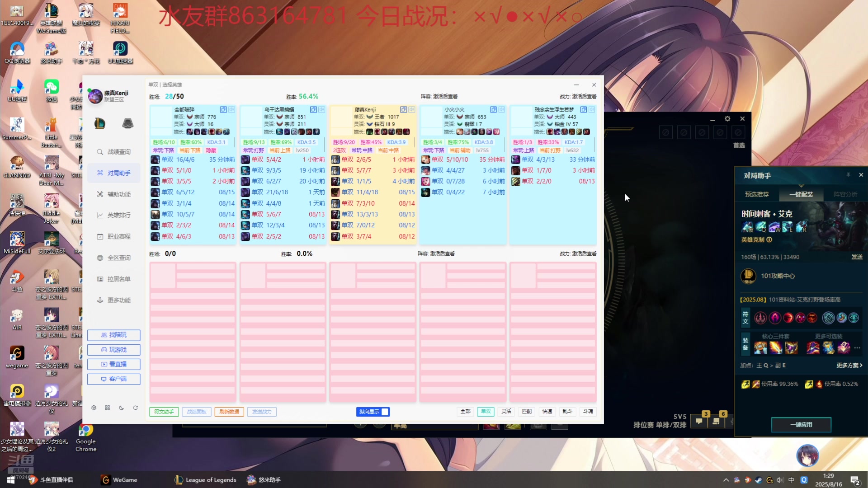Image resolution: width=868 pixels, height=488 pixels.
Task: Select the 单双 queue filter
Action: pos(486,412)
